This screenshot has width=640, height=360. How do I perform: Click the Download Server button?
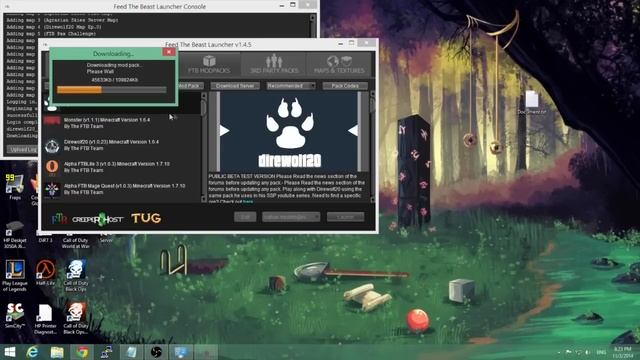click(235, 86)
